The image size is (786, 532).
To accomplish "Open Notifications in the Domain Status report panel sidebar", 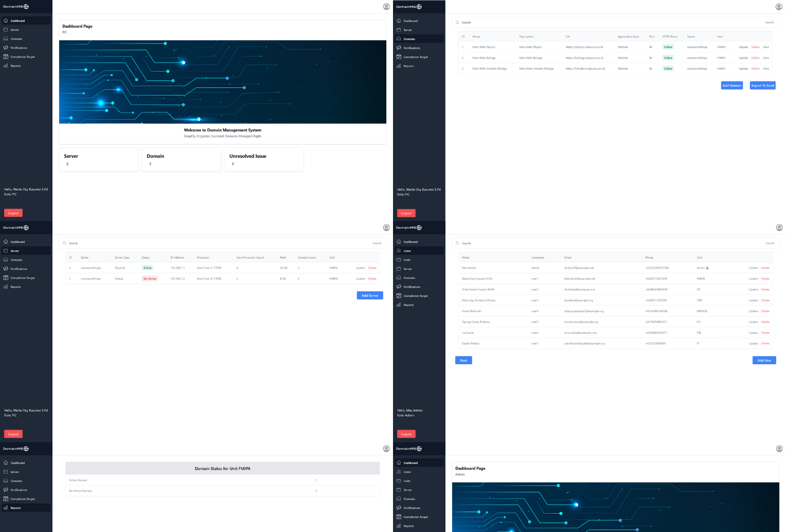I will click(x=26, y=490).
